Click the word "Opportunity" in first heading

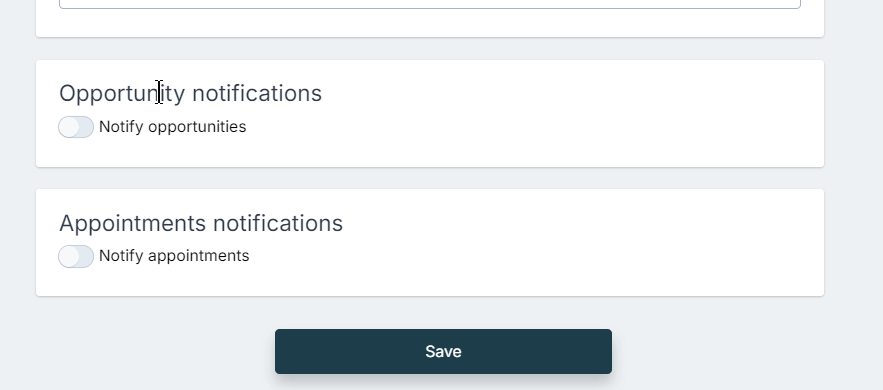coord(122,94)
